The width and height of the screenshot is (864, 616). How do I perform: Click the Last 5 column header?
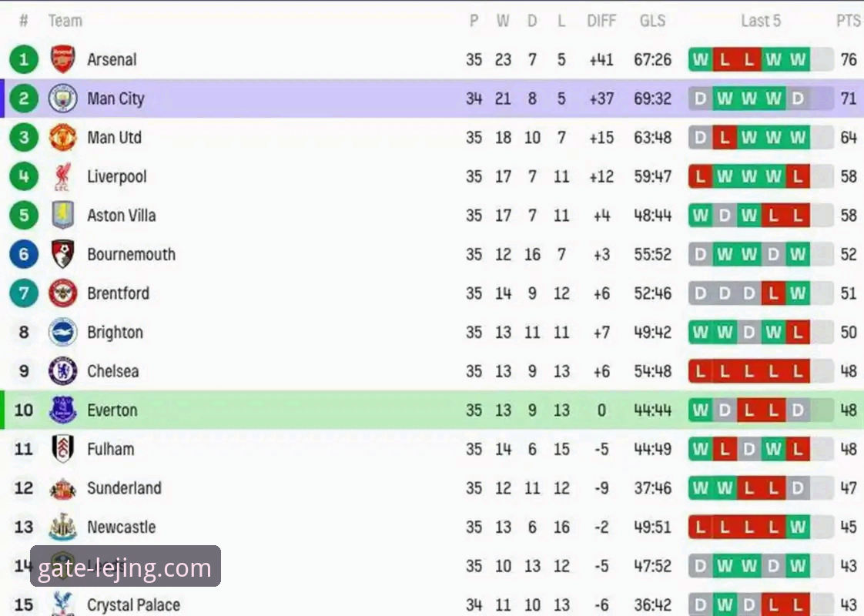760,21
